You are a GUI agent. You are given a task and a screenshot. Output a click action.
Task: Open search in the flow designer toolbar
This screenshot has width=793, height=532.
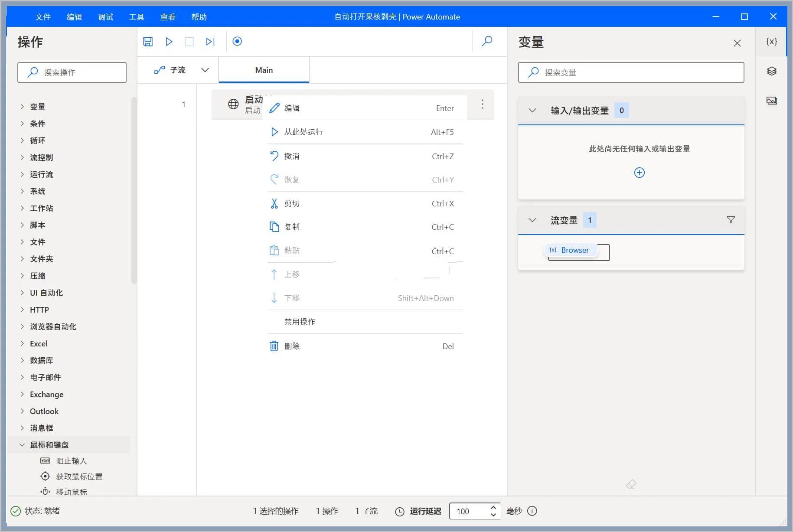487,41
